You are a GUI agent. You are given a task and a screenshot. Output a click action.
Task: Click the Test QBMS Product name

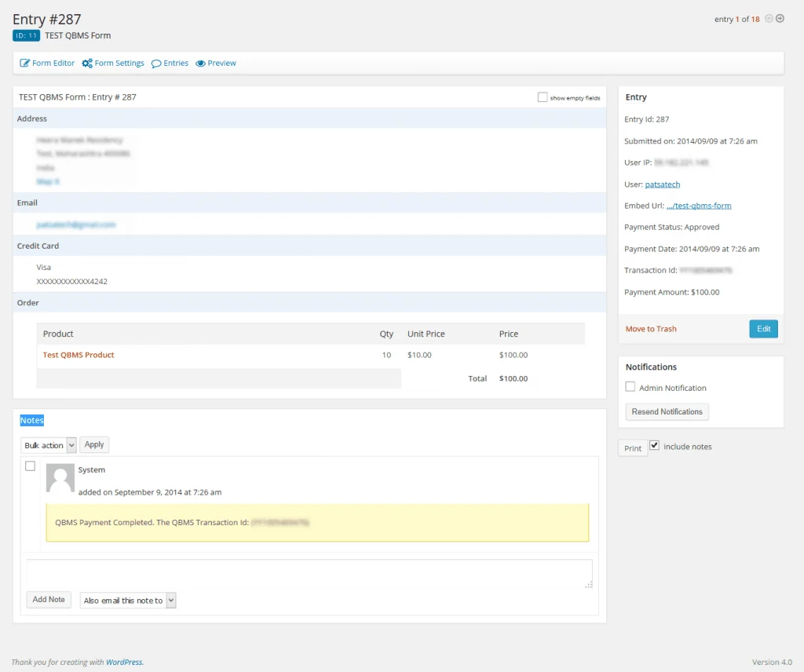click(x=79, y=355)
